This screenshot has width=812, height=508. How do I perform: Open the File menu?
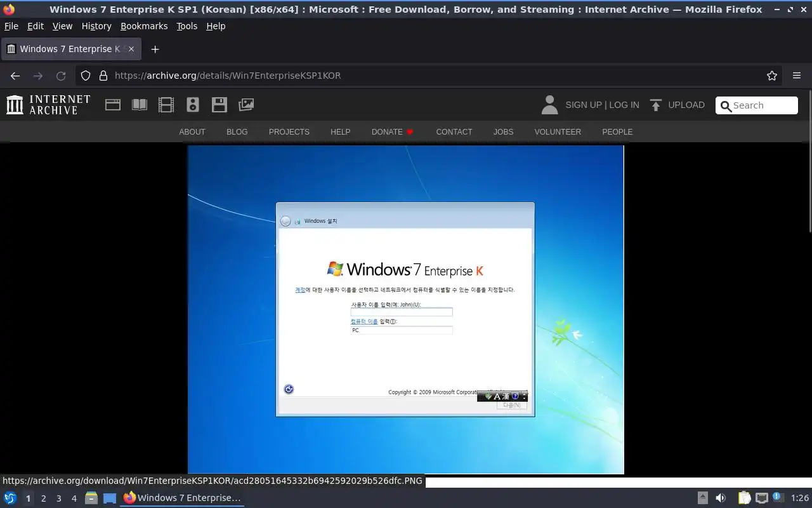11,26
